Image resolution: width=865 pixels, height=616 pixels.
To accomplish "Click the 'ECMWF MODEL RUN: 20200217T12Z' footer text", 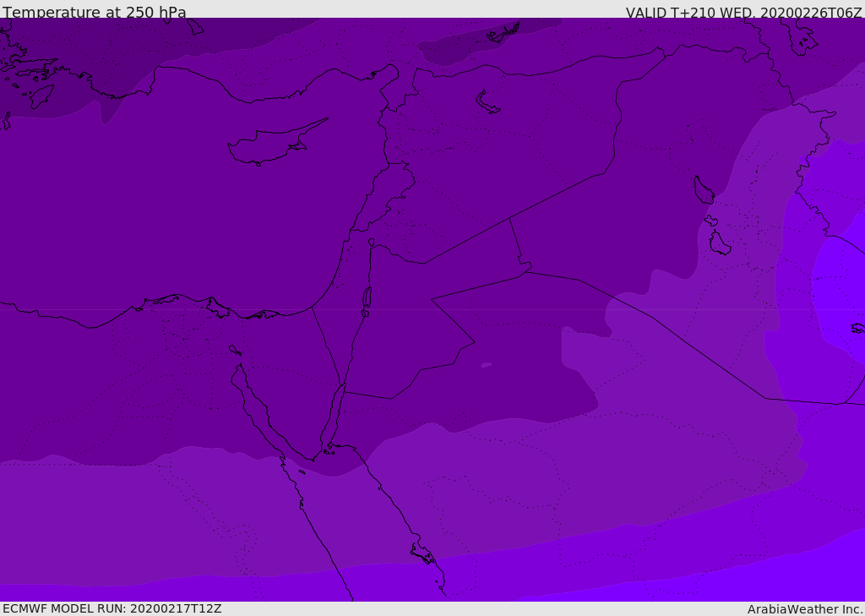I will click(112, 608).
